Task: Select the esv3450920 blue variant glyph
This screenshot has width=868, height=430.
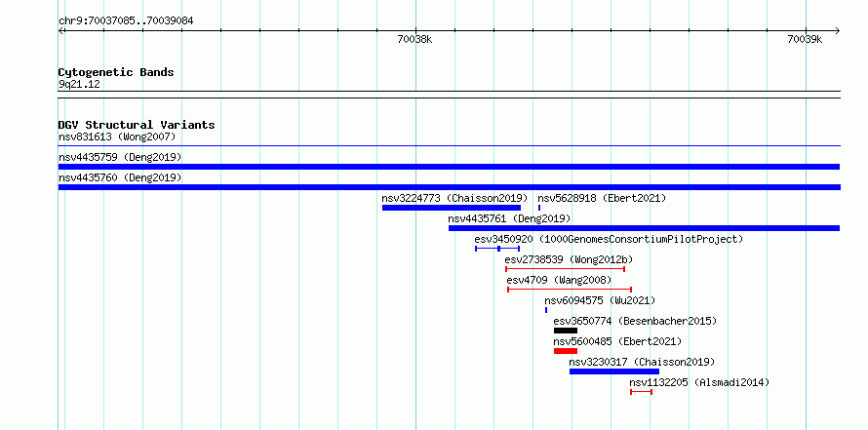Action: pos(497,249)
